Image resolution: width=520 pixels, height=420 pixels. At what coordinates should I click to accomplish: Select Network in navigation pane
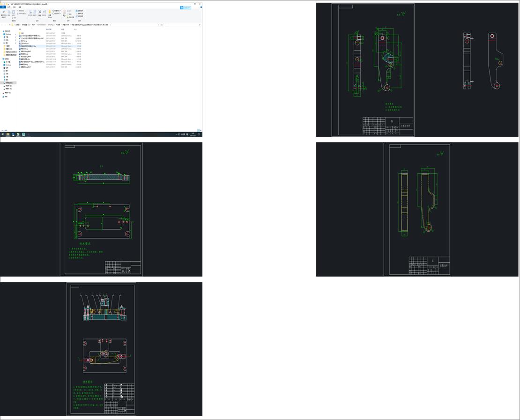[x=6, y=97]
